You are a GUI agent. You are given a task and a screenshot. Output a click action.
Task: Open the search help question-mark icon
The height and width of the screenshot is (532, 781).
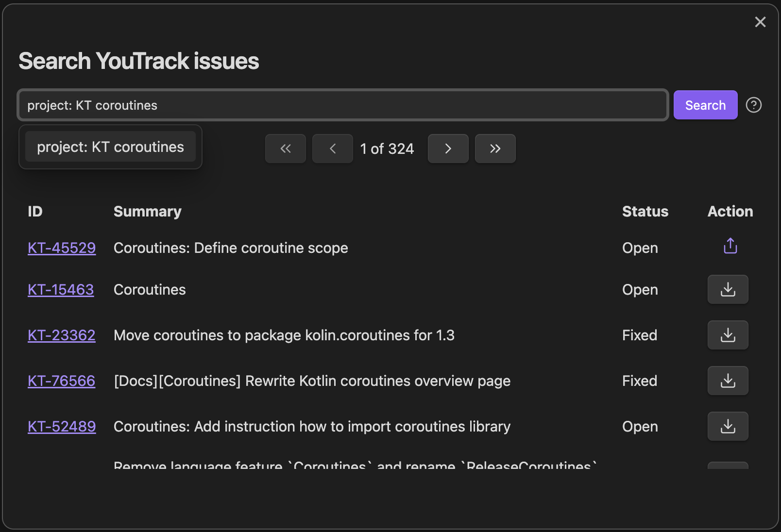click(x=753, y=105)
